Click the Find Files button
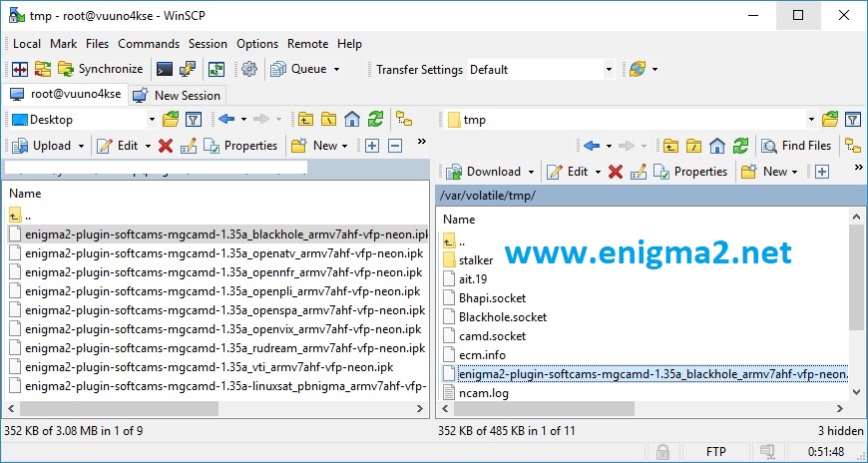 point(796,146)
